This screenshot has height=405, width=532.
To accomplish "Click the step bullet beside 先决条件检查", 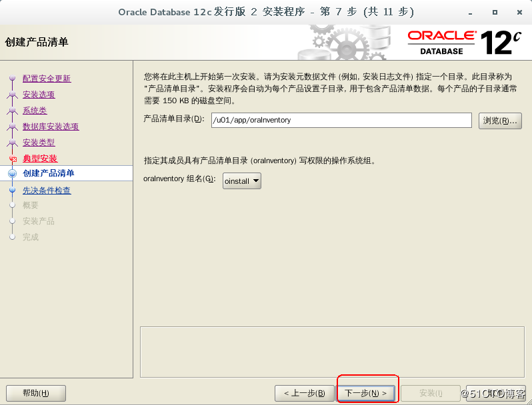I will pos(12,190).
